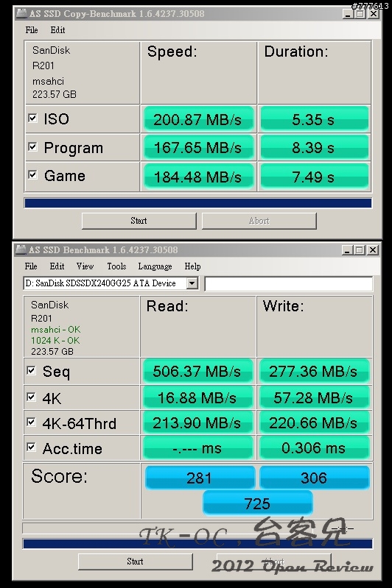392x588 pixels.
Task: Open the drive selection dropdown arrow
Action: [192, 283]
